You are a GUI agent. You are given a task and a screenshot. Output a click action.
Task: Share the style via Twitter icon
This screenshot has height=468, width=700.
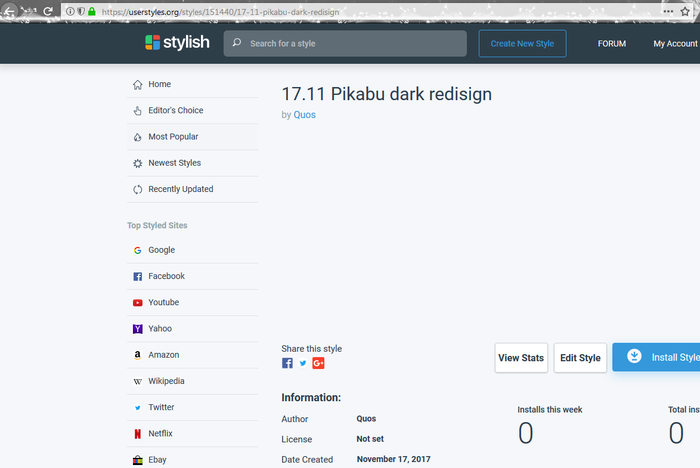[303, 363]
